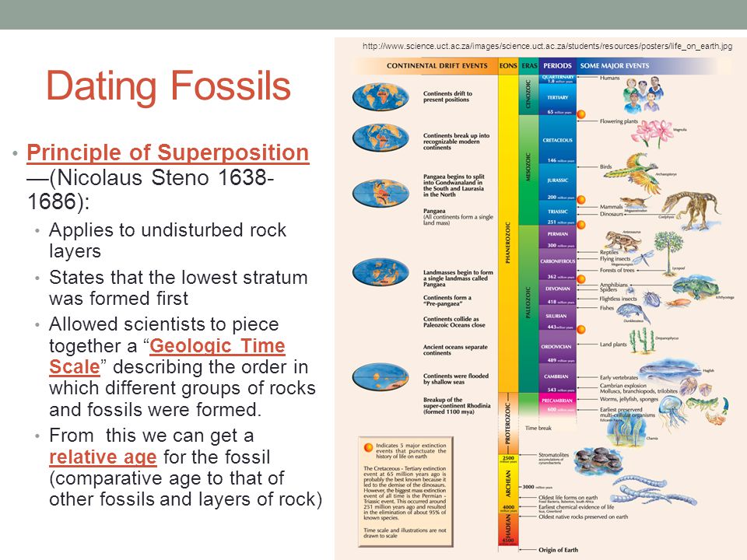The height and width of the screenshot is (560, 747).
Task: Click the globe beside 'Continents drift to present positions'
Action: click(381, 96)
